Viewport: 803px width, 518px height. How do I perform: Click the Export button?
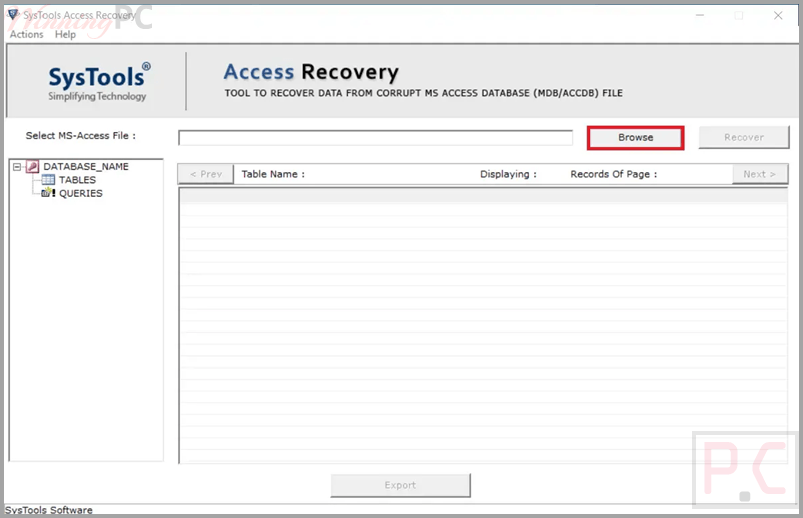click(400, 485)
